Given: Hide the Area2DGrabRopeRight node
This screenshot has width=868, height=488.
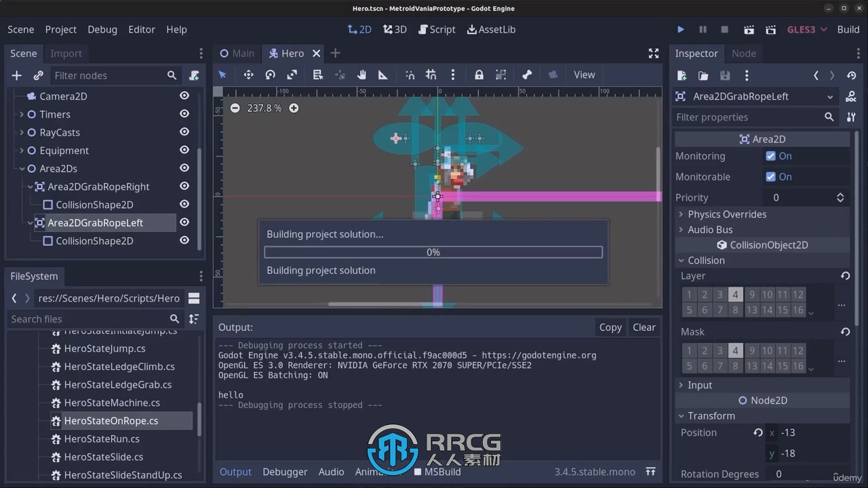Looking at the screenshot, I should 184,186.
